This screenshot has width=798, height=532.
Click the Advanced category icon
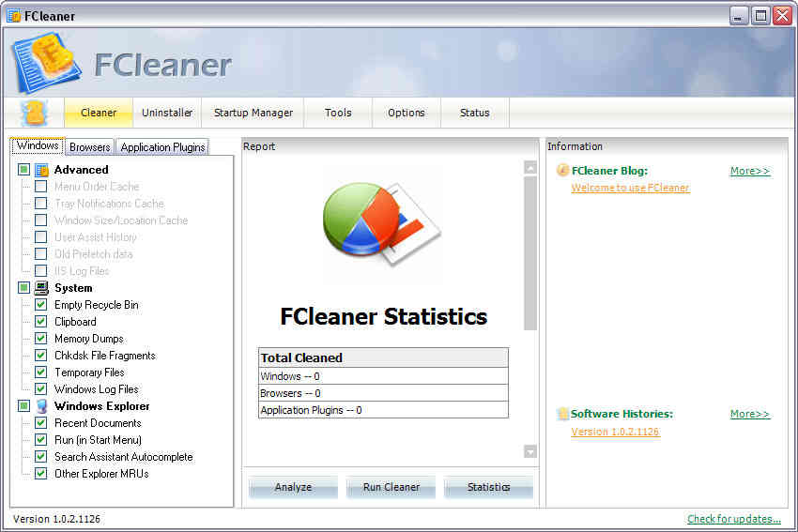41,170
